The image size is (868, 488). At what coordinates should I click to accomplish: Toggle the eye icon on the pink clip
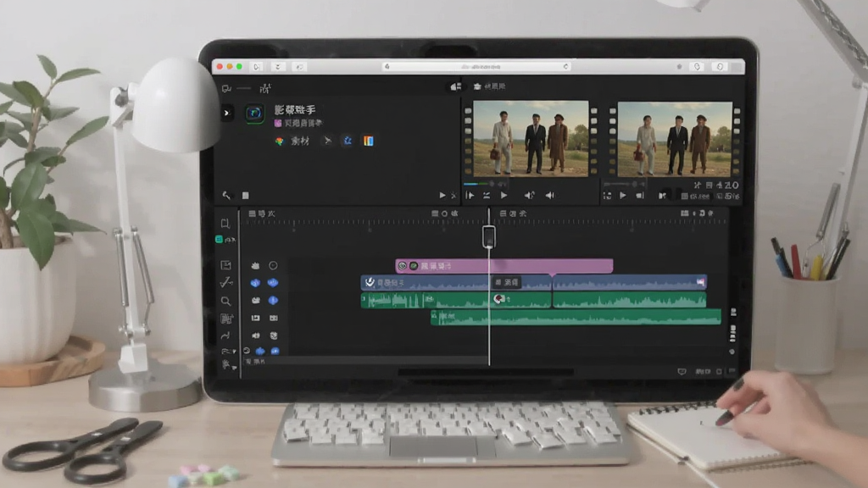click(403, 266)
